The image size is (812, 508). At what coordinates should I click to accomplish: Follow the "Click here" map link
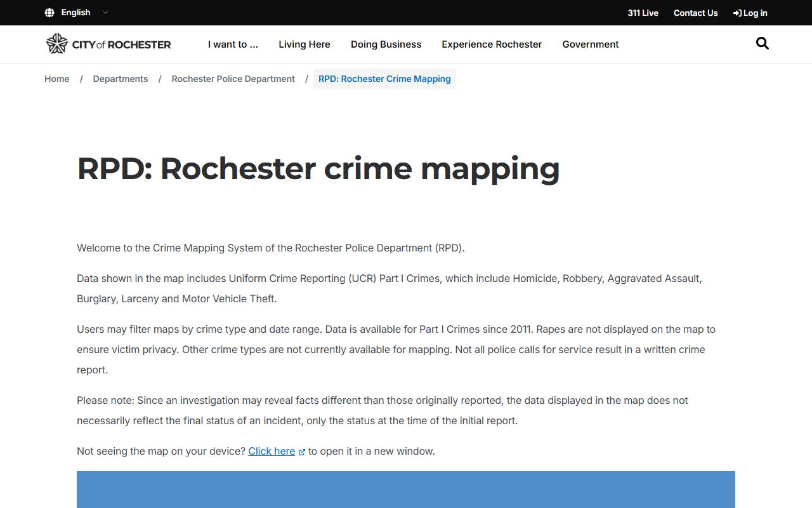point(272,451)
